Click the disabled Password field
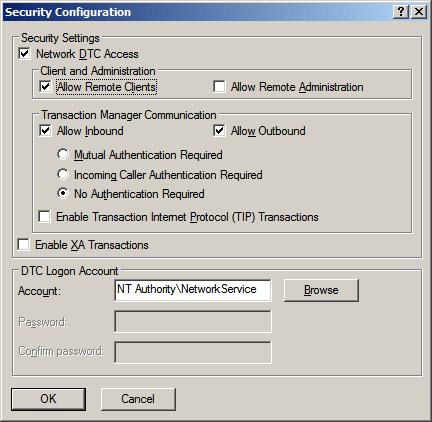The image size is (432, 422). 193,321
